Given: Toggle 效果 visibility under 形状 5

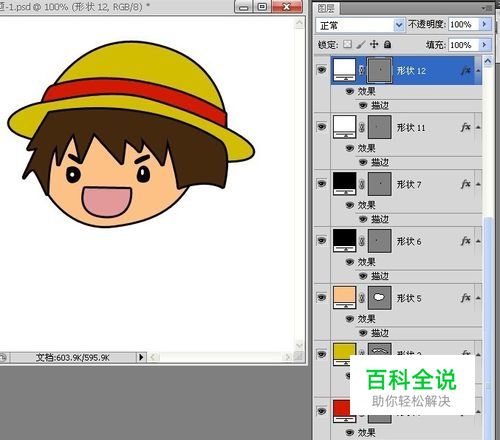Looking at the screenshot, I should click(x=349, y=319).
